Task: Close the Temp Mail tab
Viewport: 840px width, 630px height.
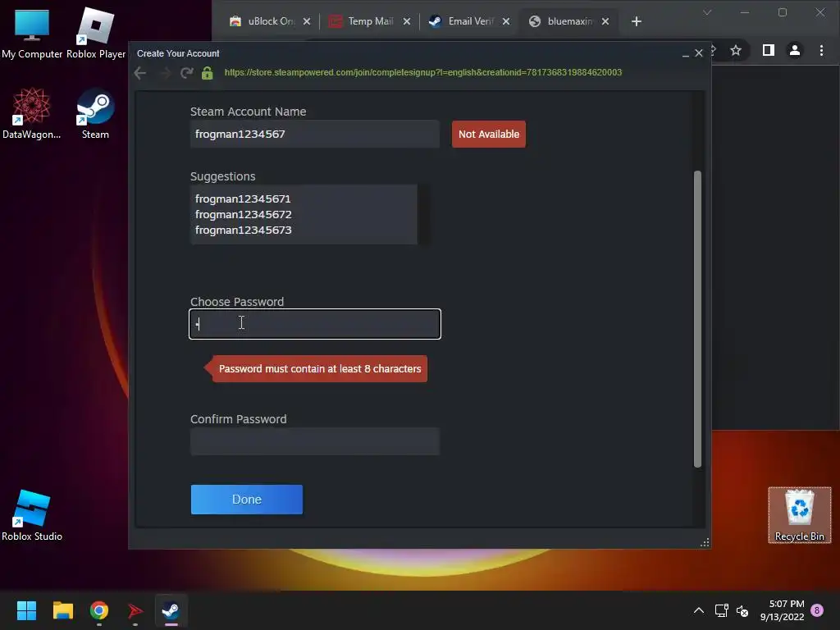Action: pyautogui.click(x=407, y=21)
